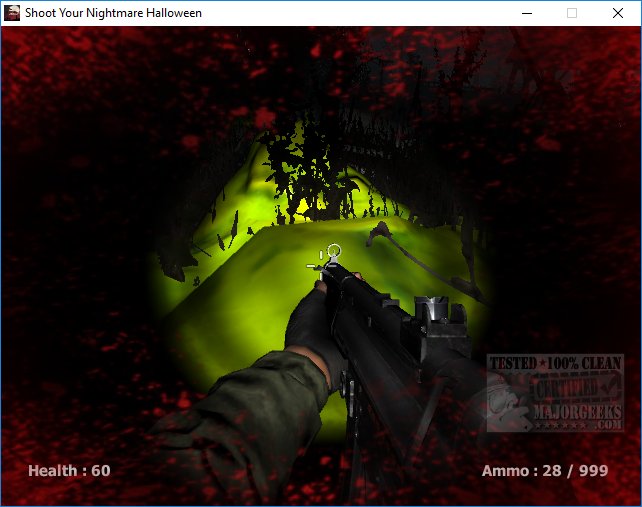Minimize the Shoot Your Nightmare Halloween window
This screenshot has width=642, height=507.
(x=527, y=13)
